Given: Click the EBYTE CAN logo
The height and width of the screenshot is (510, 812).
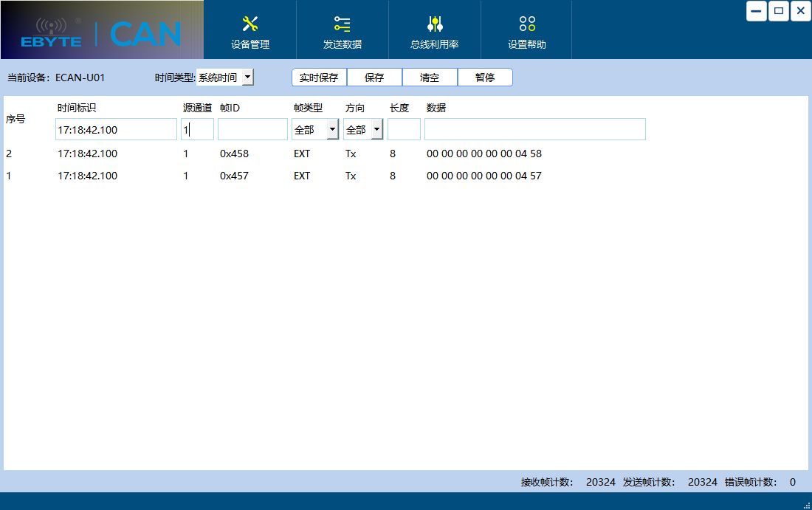Looking at the screenshot, I should pos(101,30).
